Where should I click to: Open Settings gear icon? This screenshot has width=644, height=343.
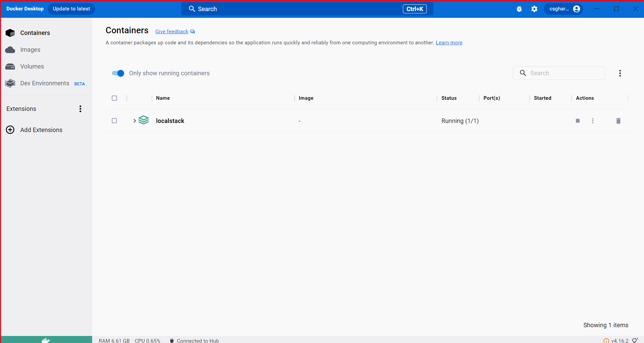(x=534, y=9)
